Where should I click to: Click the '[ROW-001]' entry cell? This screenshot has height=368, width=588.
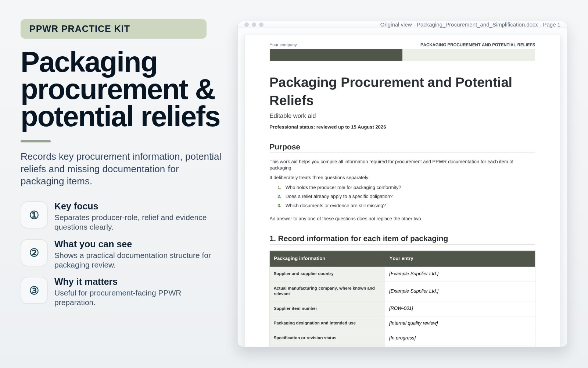(460, 309)
